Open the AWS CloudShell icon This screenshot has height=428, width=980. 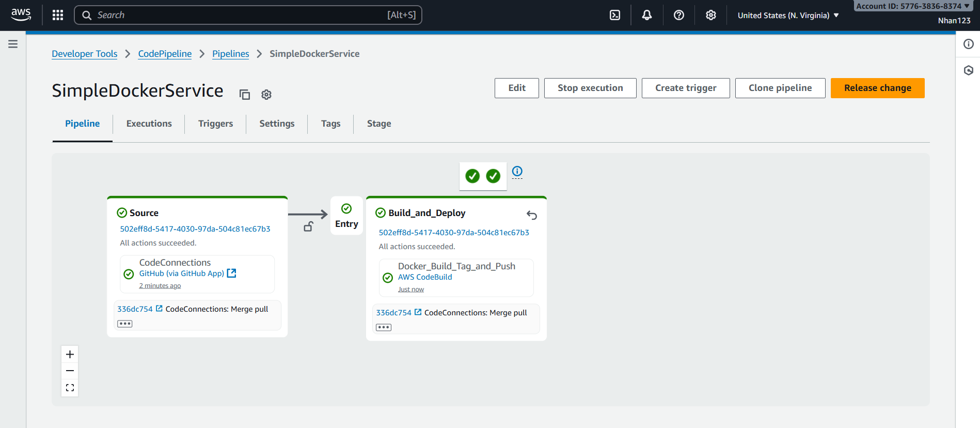click(x=614, y=15)
